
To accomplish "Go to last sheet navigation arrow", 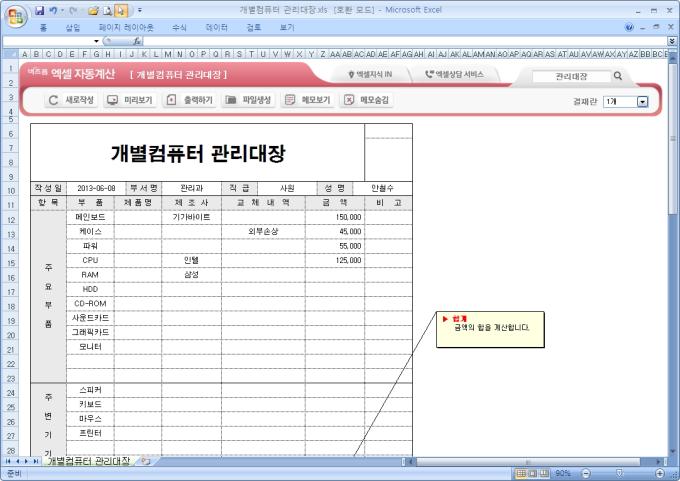I will click(36, 461).
